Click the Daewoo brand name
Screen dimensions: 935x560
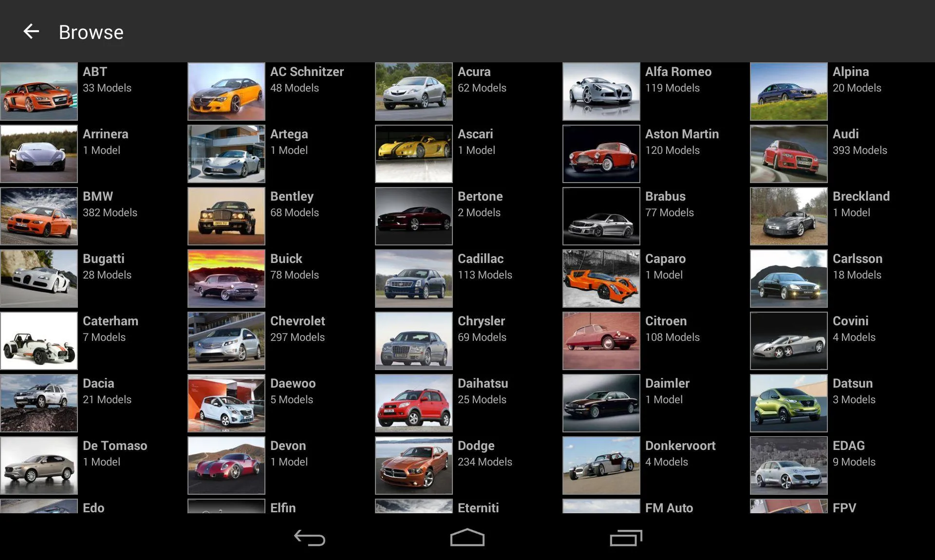pyautogui.click(x=293, y=383)
